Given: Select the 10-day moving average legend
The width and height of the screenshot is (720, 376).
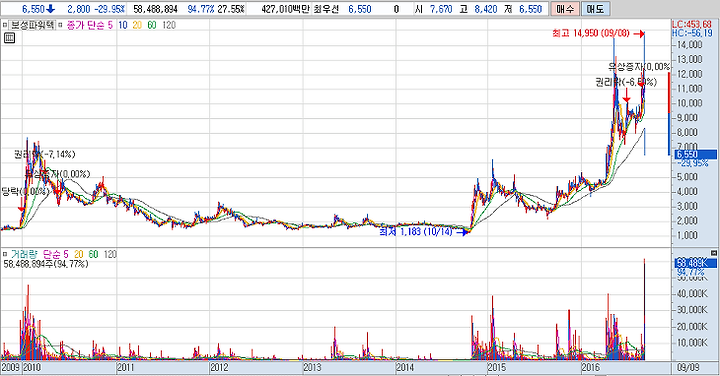Looking at the screenshot, I should 123,25.
